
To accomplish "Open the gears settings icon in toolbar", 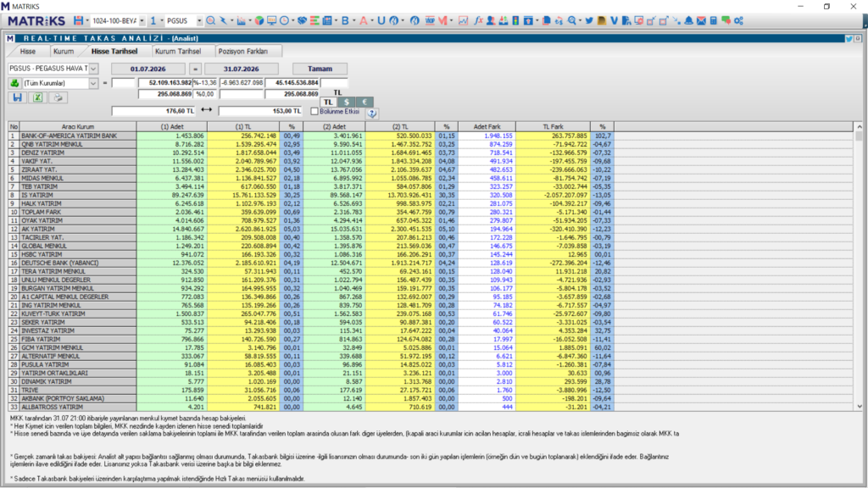I will (738, 20).
